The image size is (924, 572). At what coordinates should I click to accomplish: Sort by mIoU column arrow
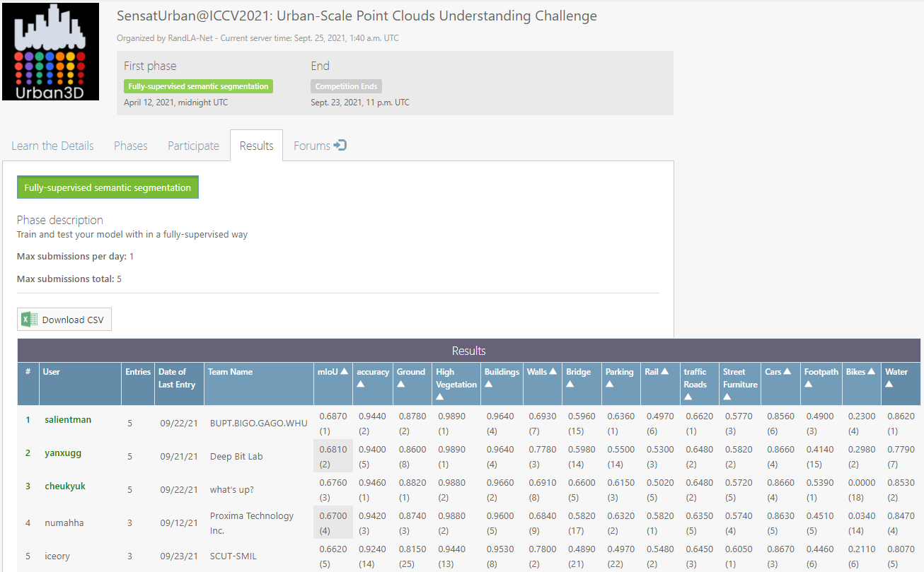[x=344, y=372]
